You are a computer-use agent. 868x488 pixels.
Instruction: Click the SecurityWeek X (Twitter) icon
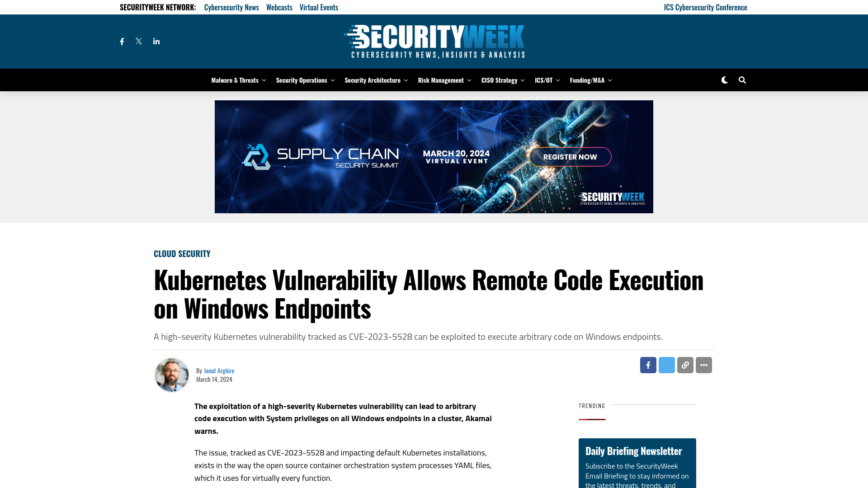(139, 41)
